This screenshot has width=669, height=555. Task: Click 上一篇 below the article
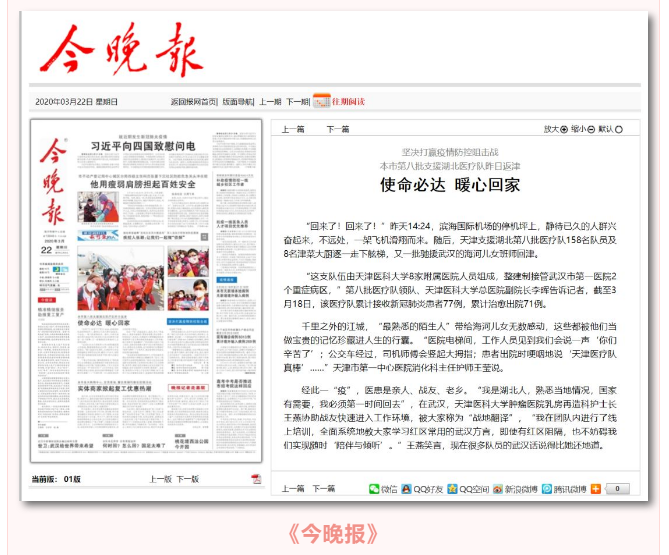point(293,489)
